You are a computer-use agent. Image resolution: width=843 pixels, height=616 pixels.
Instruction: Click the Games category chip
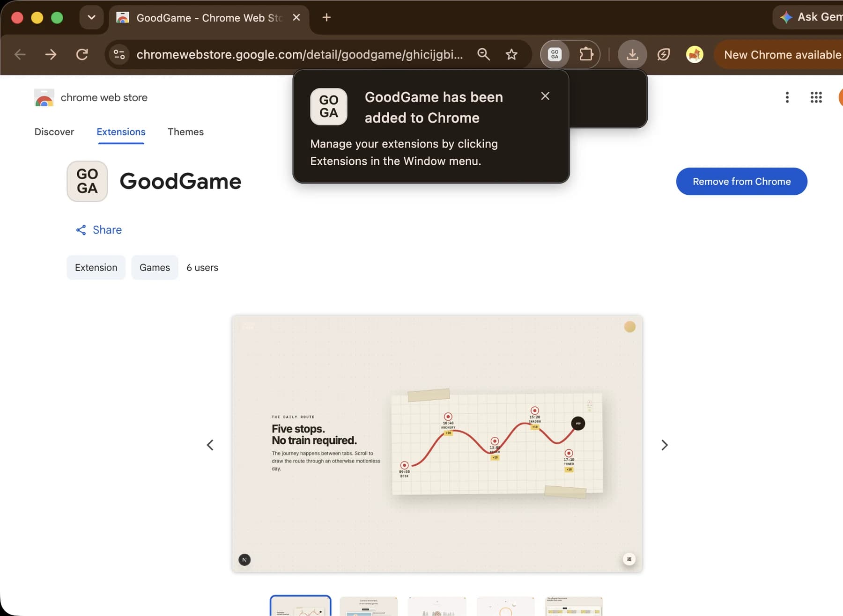click(155, 268)
